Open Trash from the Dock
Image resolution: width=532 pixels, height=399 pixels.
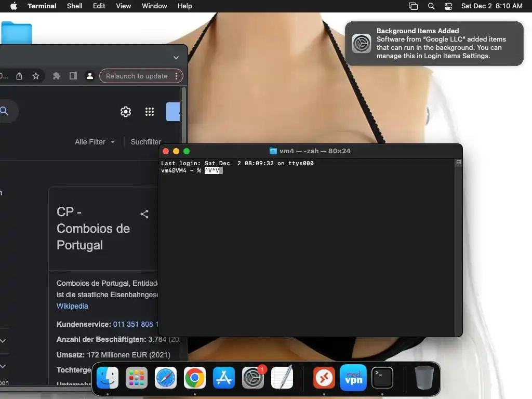point(424,378)
